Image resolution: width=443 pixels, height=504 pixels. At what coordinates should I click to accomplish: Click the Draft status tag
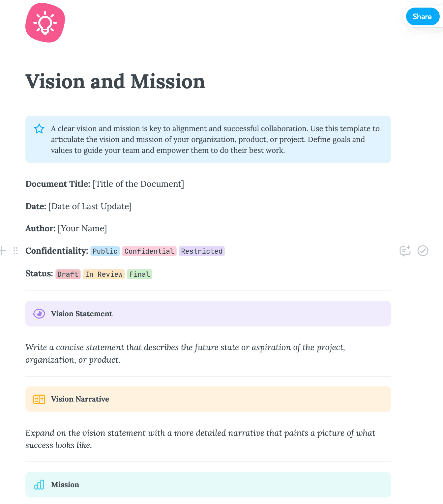click(x=68, y=274)
